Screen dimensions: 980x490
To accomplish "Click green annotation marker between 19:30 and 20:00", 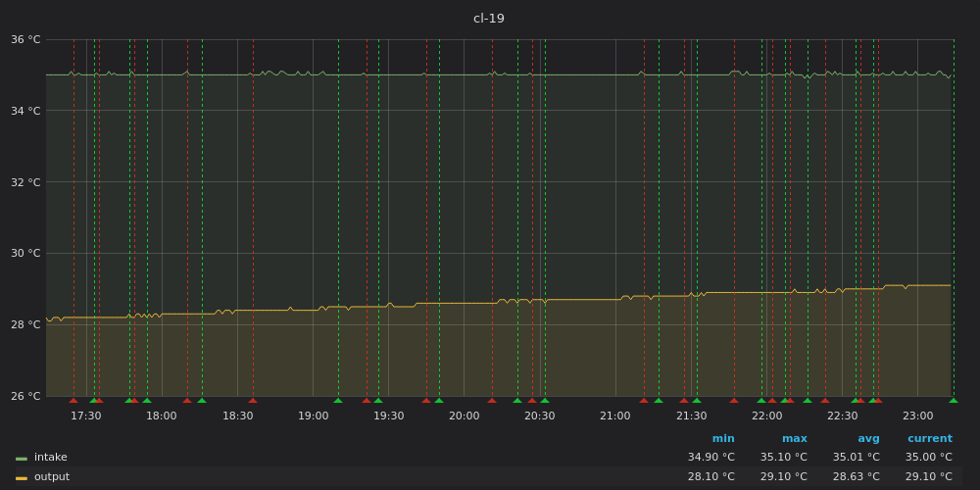I will (439, 400).
